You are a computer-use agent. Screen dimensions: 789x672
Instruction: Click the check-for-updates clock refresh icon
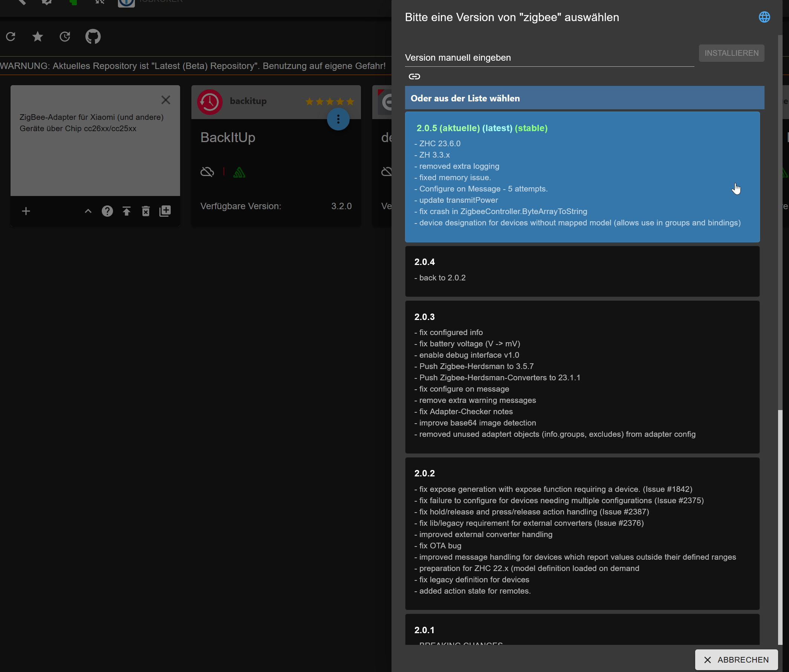65,37
